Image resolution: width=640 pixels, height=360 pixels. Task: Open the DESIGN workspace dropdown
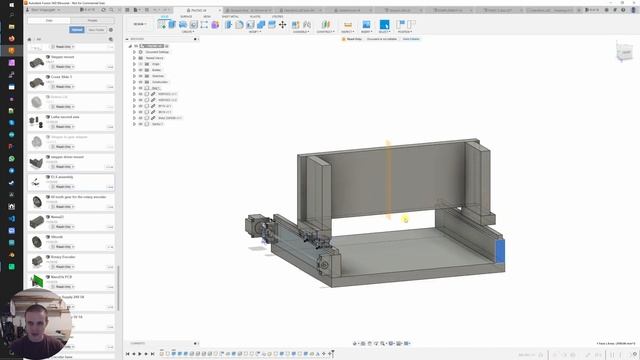point(140,24)
